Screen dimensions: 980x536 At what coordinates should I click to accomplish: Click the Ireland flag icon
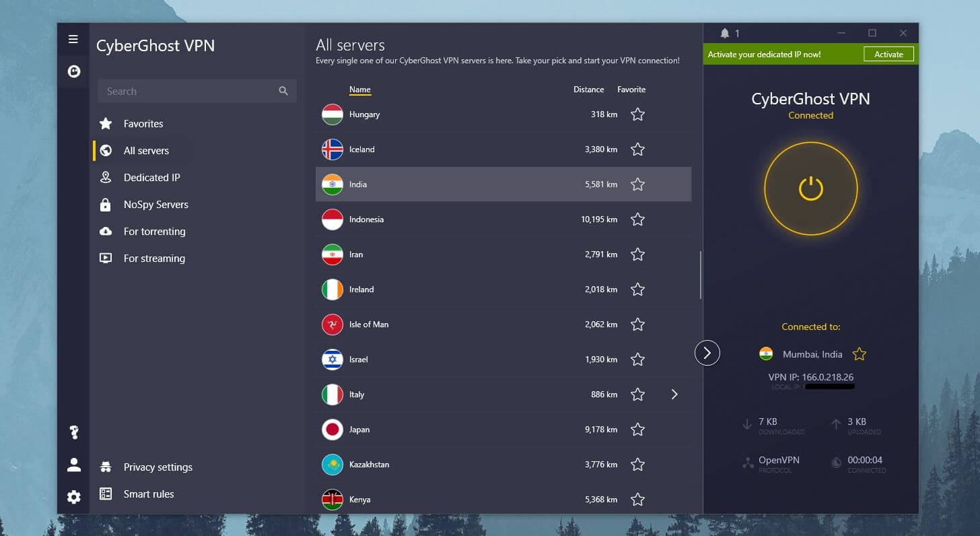coord(332,290)
